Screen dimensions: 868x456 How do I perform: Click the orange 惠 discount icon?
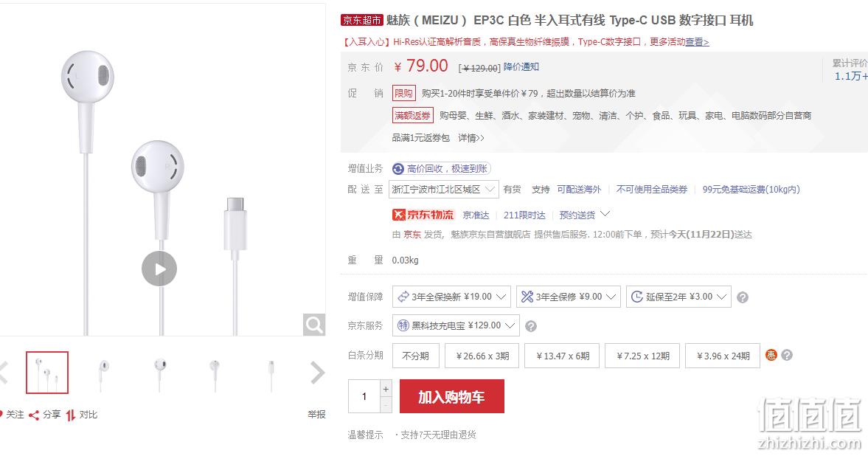pos(771,355)
